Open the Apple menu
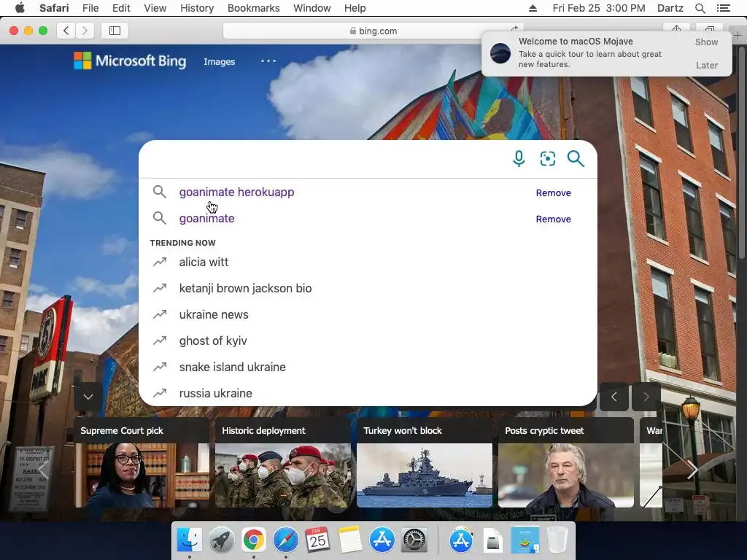This screenshot has width=747, height=560. point(20,8)
